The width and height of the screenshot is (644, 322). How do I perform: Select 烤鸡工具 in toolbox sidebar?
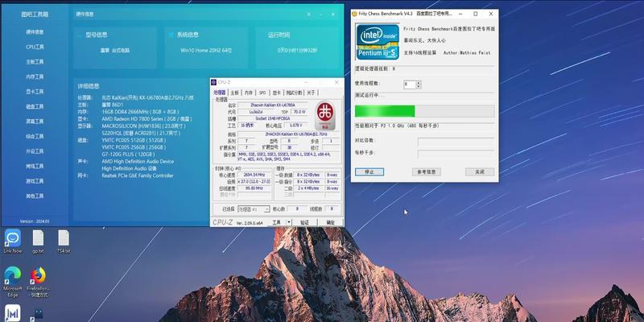click(35, 167)
